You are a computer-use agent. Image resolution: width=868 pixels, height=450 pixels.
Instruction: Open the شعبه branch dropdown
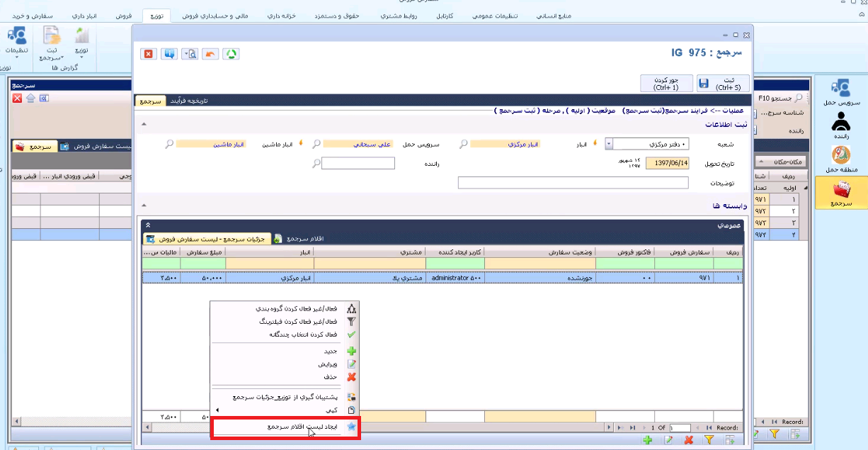point(608,144)
